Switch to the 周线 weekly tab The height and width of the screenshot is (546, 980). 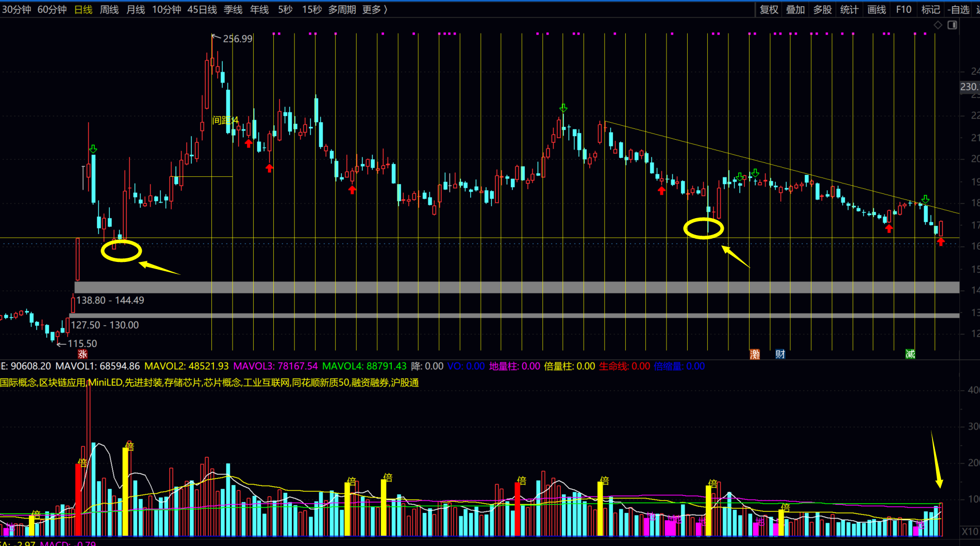pyautogui.click(x=109, y=10)
